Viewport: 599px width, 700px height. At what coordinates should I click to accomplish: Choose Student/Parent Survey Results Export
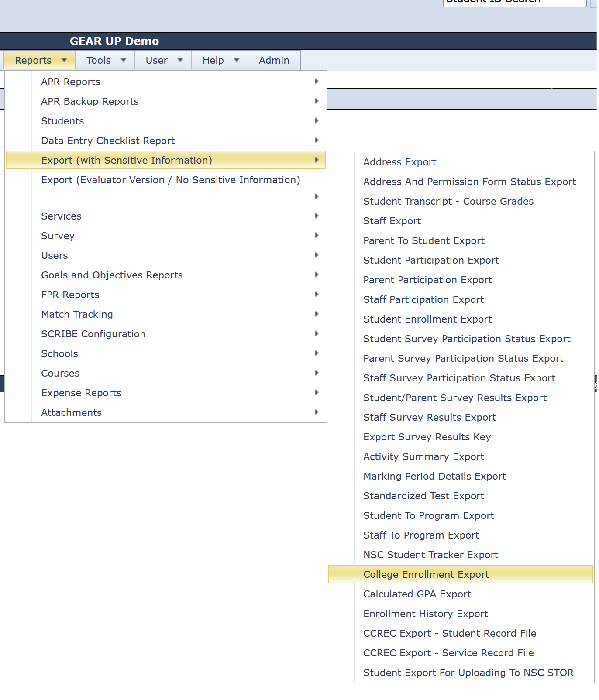[x=461, y=398]
